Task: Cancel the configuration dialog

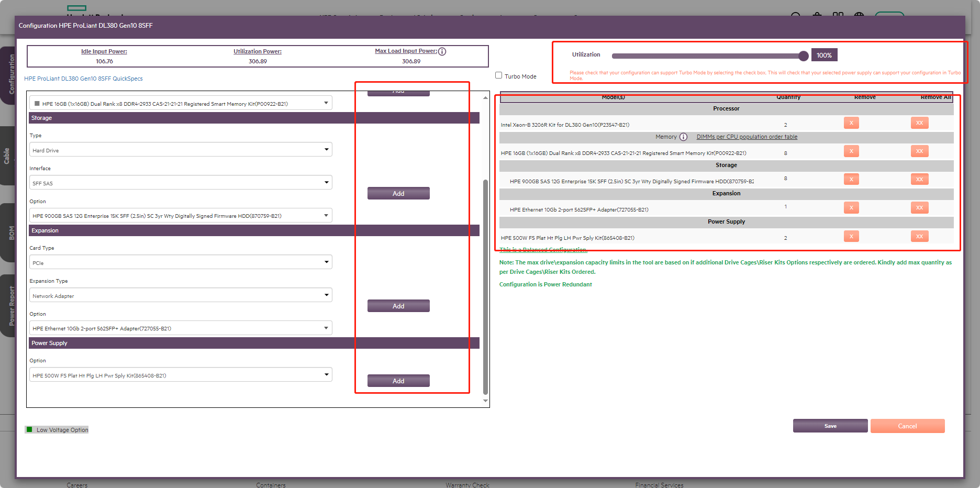Action: (x=908, y=426)
